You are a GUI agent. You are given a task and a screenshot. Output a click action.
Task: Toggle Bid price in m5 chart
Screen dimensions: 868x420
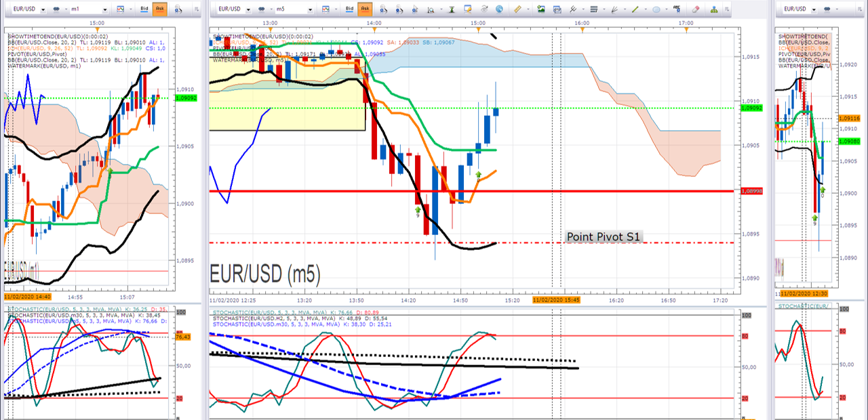[349, 9]
